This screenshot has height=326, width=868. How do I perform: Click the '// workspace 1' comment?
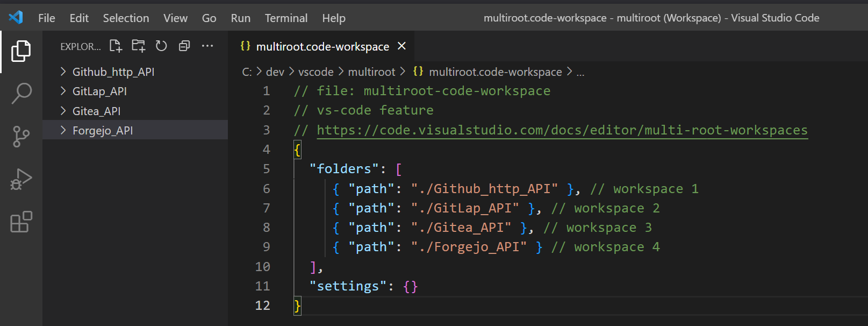[x=644, y=188]
